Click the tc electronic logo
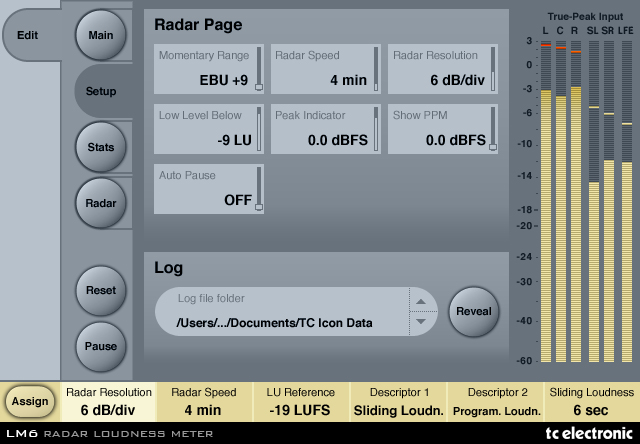This screenshot has width=640, height=444. click(589, 433)
